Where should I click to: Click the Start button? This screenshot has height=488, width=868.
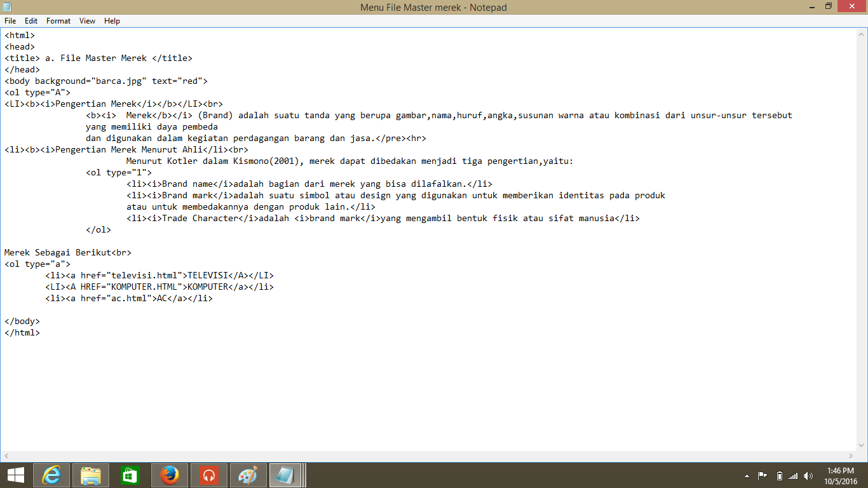15,475
